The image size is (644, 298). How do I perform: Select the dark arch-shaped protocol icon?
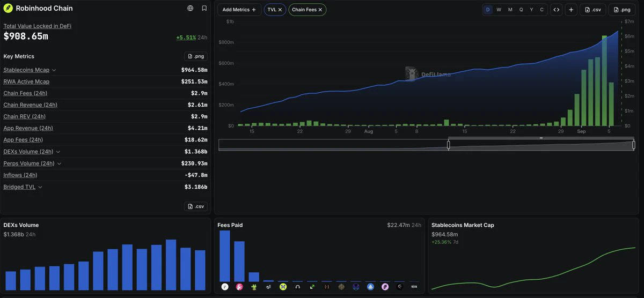tap(297, 287)
